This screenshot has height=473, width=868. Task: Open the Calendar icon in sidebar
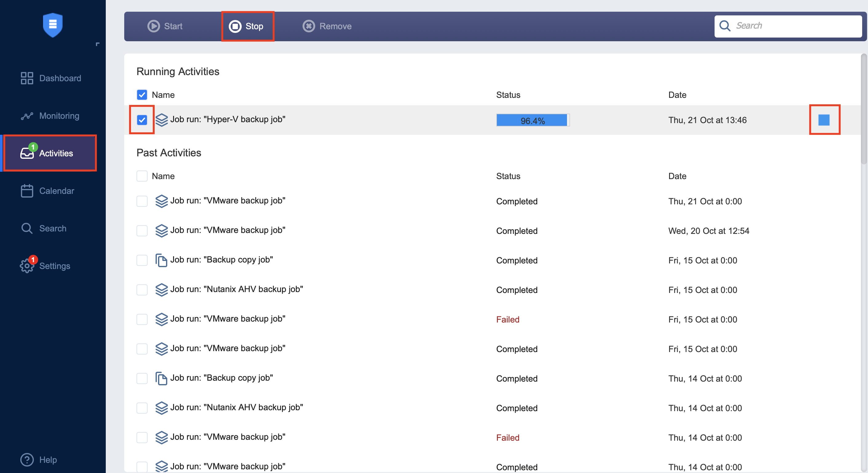(27, 191)
